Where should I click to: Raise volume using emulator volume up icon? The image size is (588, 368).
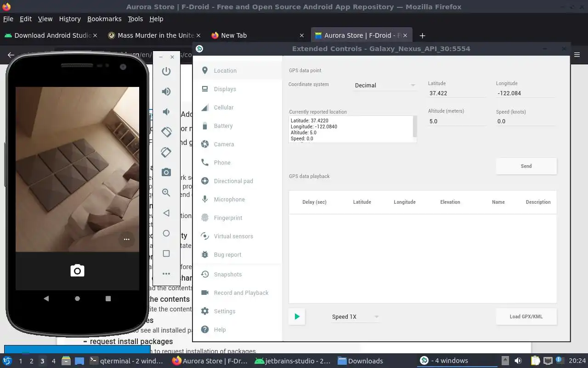point(166,92)
